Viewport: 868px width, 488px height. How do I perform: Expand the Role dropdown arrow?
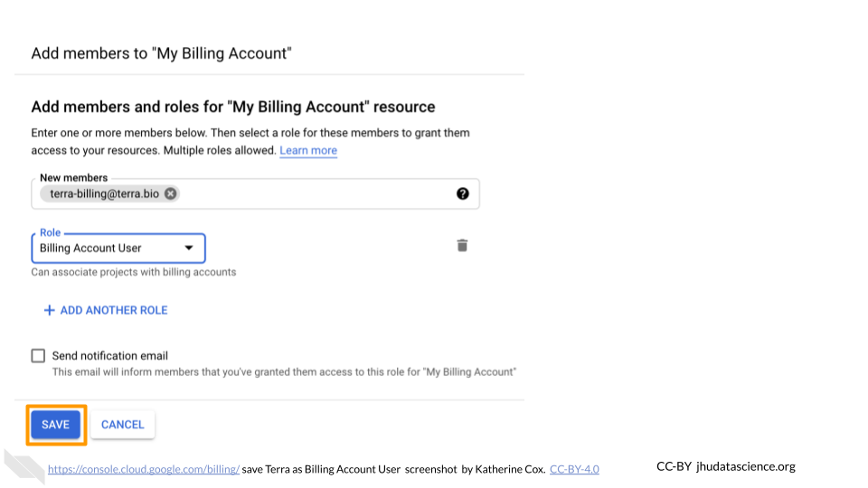189,248
